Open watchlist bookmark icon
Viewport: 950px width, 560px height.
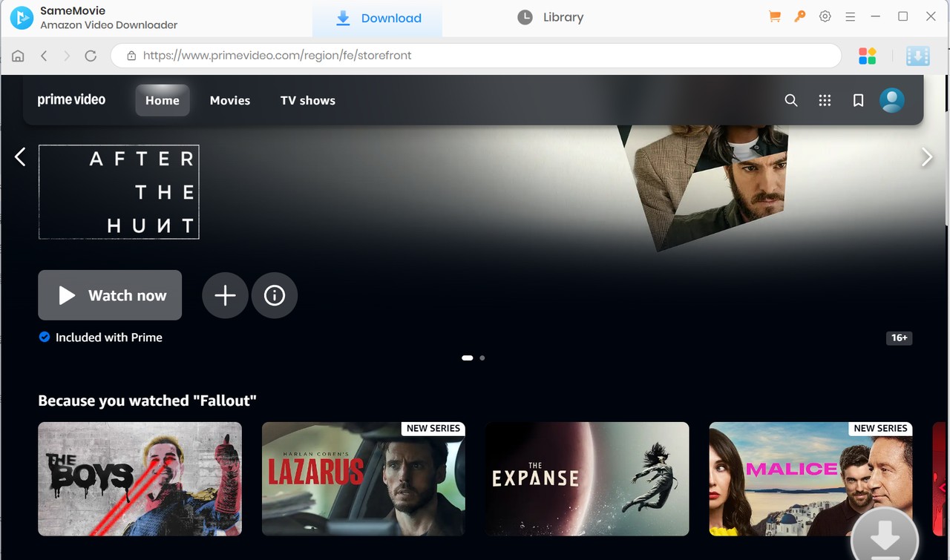pos(858,100)
